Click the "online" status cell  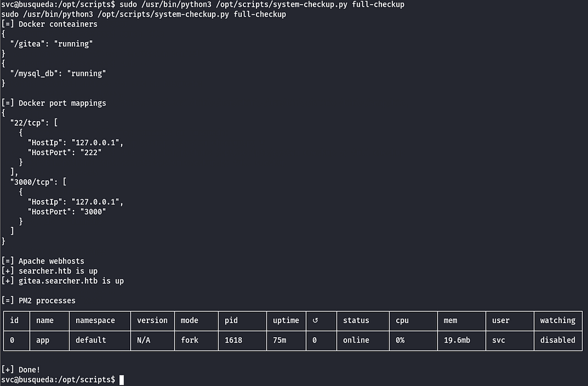click(x=356, y=340)
